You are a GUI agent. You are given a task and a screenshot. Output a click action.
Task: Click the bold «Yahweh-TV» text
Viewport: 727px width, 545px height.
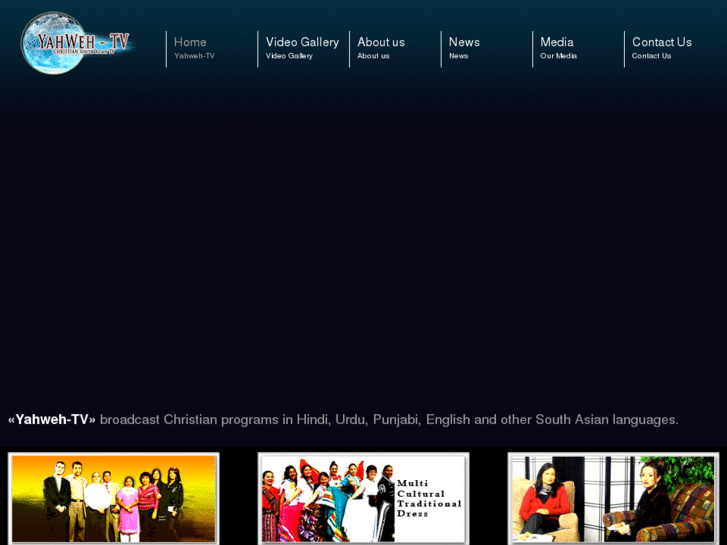[52, 419]
